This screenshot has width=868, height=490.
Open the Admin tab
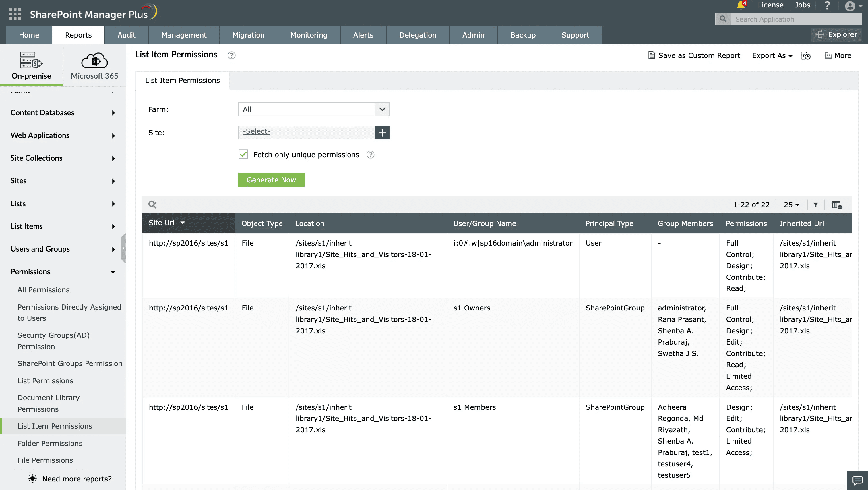(473, 35)
